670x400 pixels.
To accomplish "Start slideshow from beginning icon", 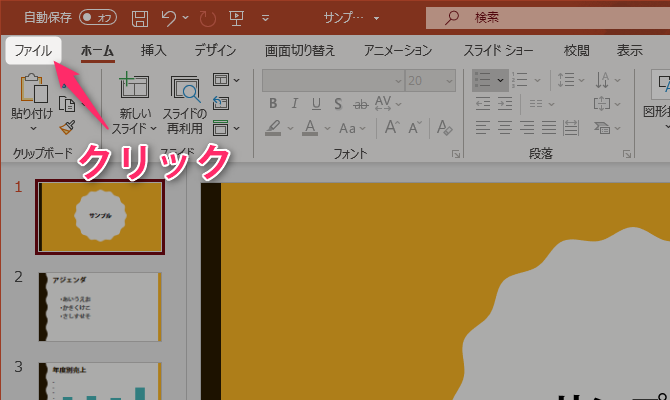I will point(236,18).
